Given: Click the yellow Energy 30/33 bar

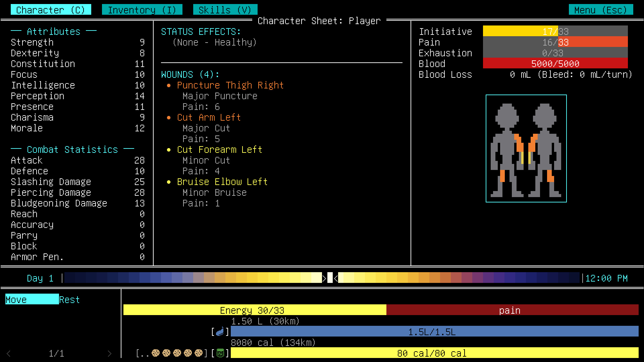Looking at the screenshot, I should (255, 310).
